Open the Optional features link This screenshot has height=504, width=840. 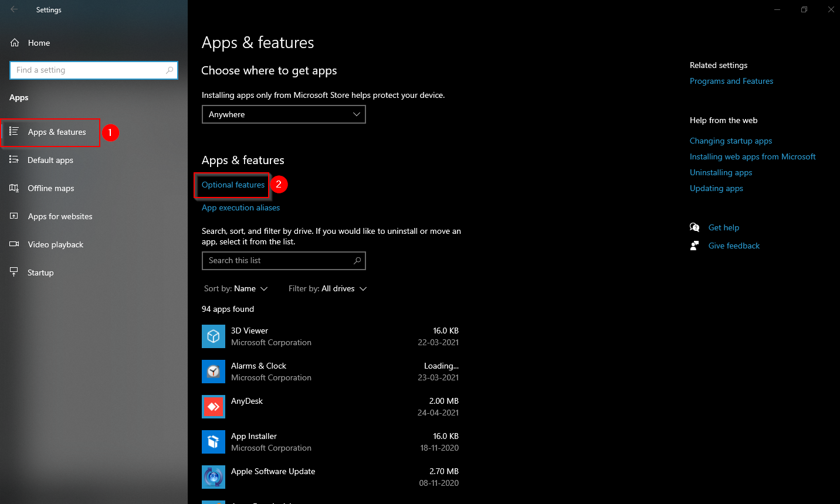(233, 185)
